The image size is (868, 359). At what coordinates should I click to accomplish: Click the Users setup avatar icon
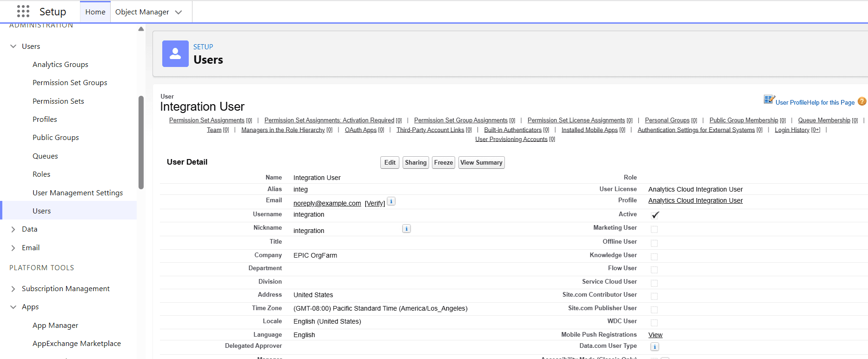tap(175, 53)
